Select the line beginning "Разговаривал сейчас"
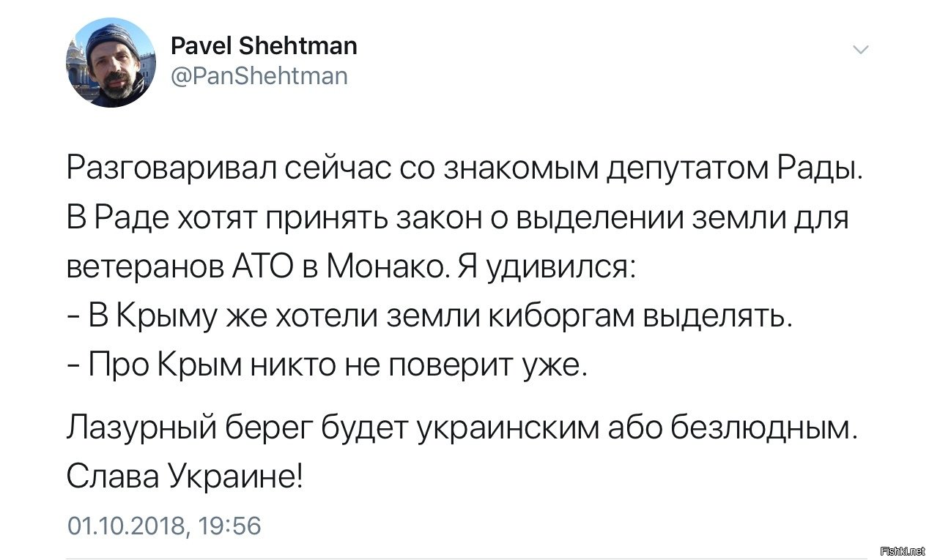 (x=466, y=171)
